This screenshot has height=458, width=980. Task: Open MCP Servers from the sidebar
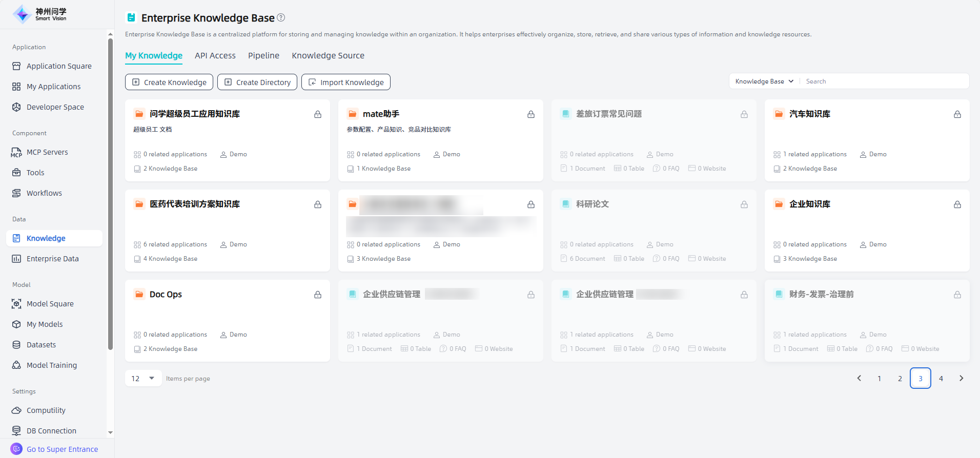click(x=47, y=152)
